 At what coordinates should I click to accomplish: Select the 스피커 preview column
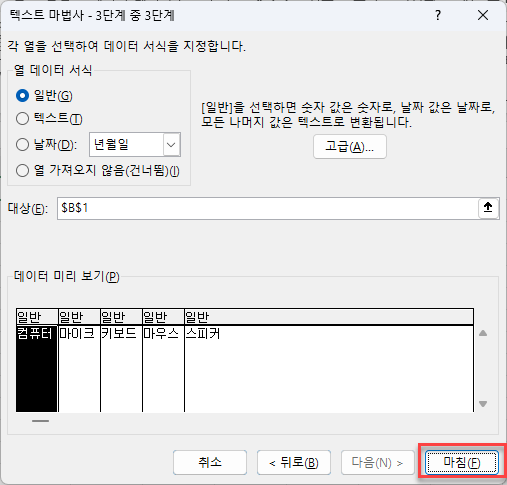pos(329,368)
